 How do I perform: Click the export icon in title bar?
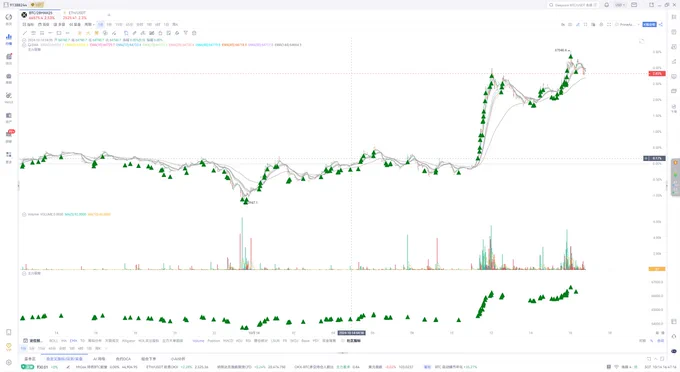click(x=651, y=5)
